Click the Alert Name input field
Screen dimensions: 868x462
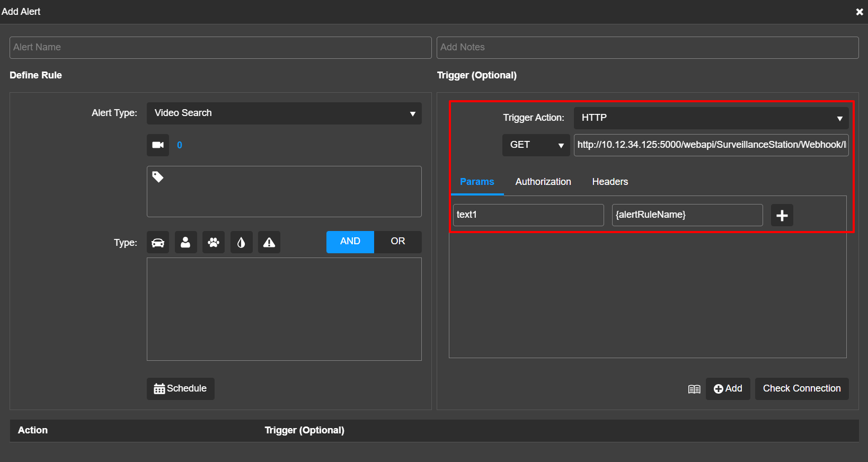pyautogui.click(x=220, y=48)
